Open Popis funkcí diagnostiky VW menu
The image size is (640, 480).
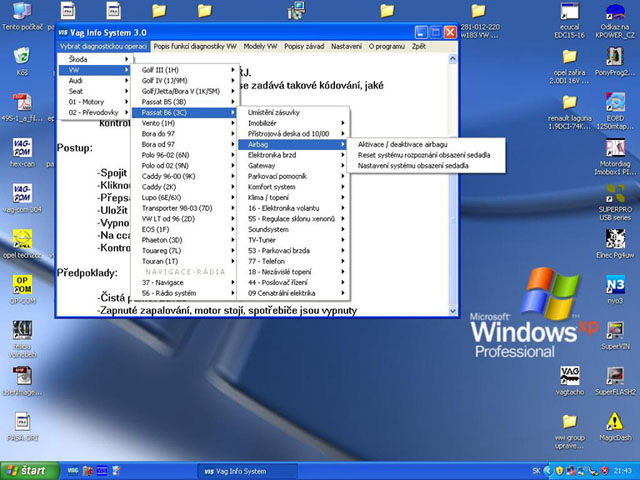coord(195,47)
